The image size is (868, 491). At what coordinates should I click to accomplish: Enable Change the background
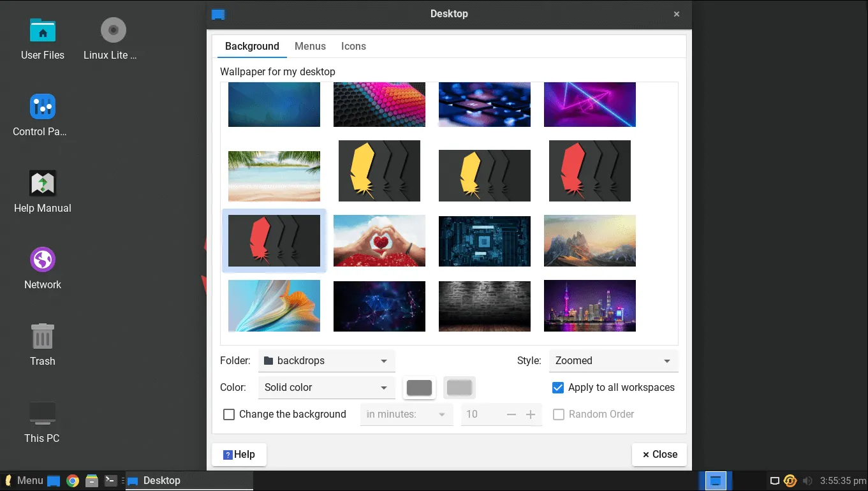[229, 414]
